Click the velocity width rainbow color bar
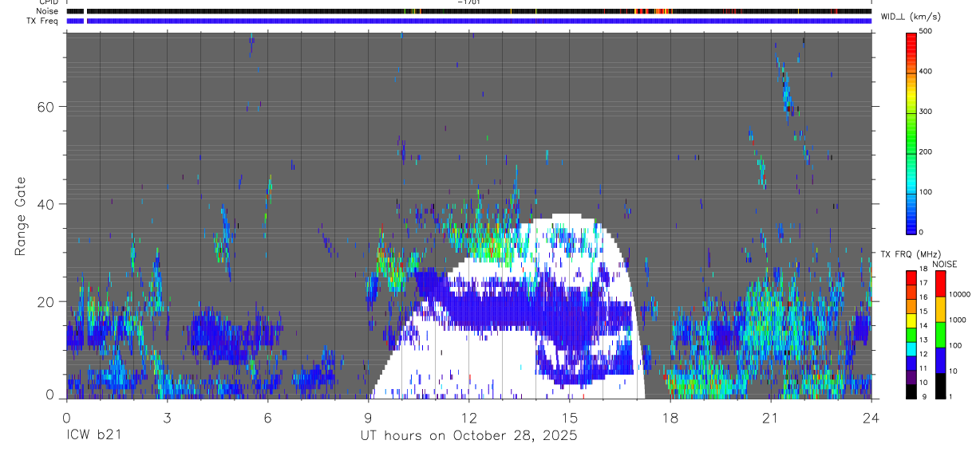Viewport: 980px width, 452px height. (911, 132)
